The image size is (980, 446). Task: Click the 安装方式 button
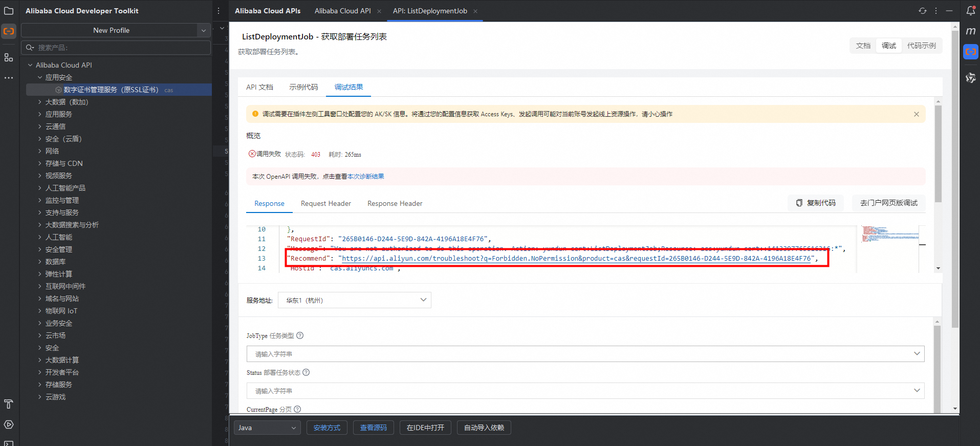(x=327, y=428)
